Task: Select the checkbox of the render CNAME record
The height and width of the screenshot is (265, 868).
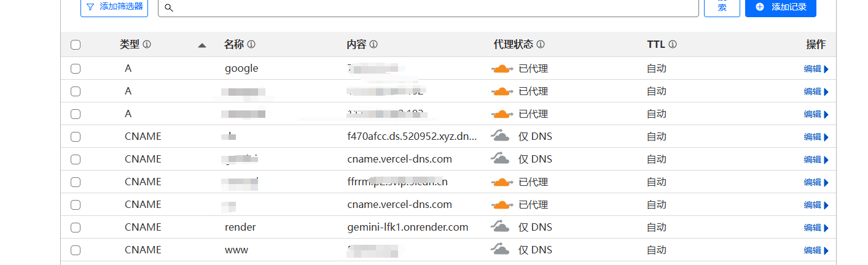Action: click(76, 228)
